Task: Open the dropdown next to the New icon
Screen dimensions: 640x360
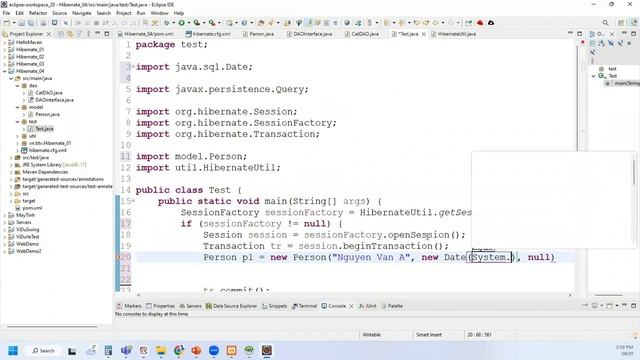Action: click(13, 23)
